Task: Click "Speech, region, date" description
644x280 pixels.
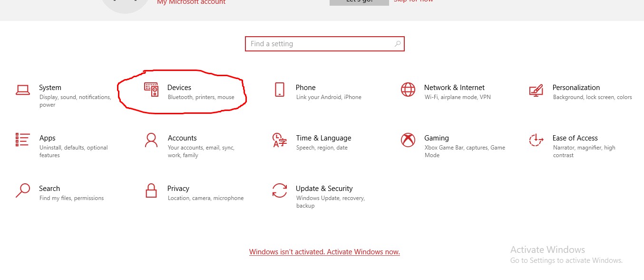Action: click(322, 148)
